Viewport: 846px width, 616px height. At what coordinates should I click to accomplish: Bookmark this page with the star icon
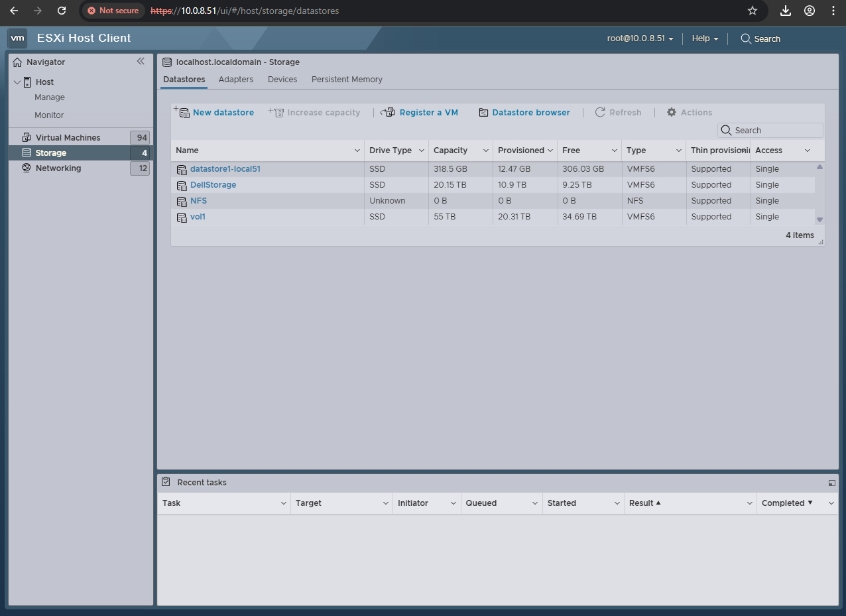[752, 11]
